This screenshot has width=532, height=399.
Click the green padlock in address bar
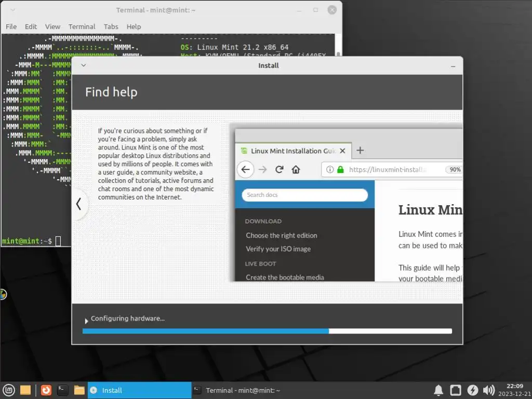point(340,169)
